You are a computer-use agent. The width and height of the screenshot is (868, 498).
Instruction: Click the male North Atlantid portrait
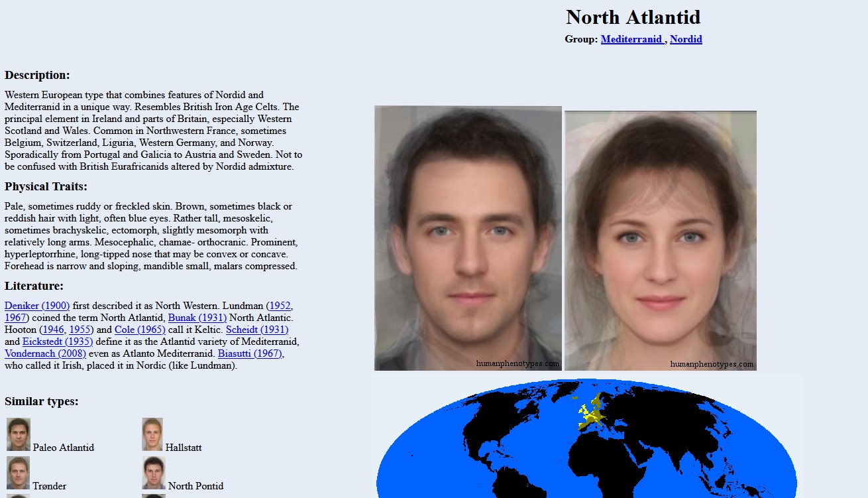coord(468,238)
